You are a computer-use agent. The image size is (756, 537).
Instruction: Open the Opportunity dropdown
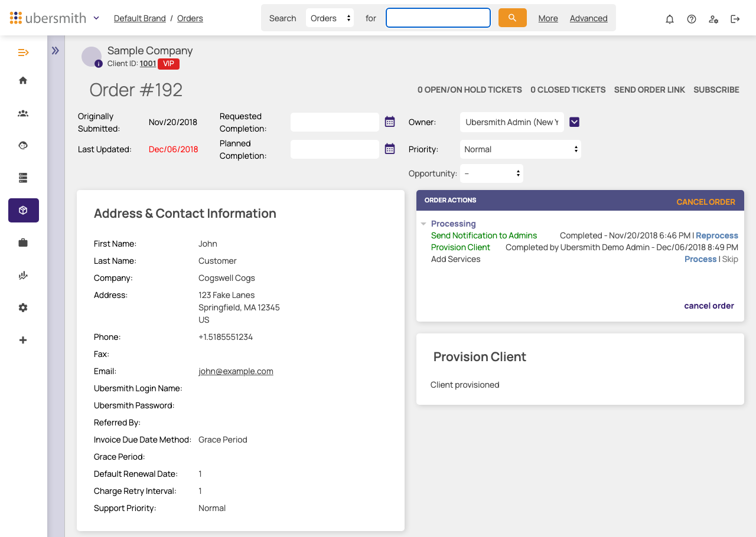click(x=491, y=173)
